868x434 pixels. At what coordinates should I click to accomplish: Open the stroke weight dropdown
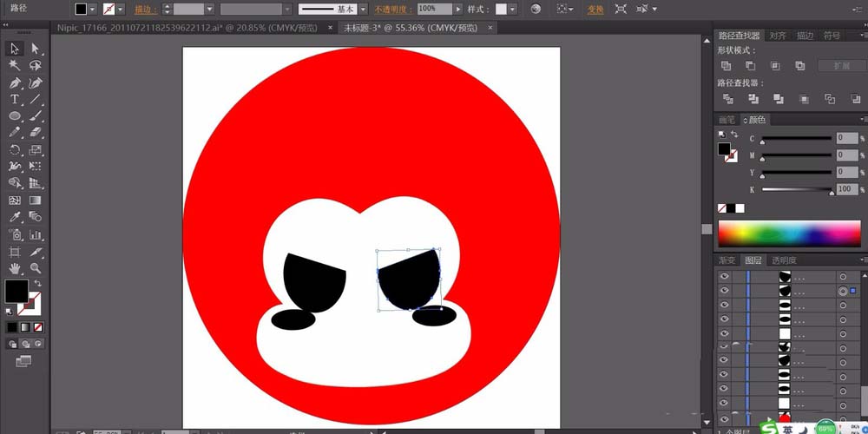[x=209, y=9]
